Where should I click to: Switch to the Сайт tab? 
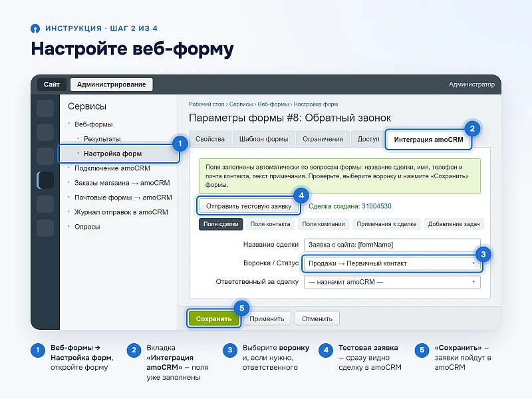52,84
